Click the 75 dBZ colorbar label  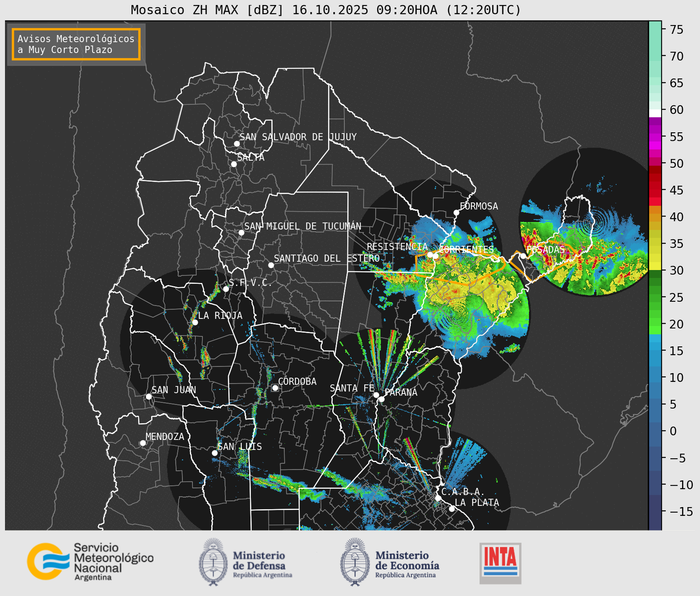pyautogui.click(x=677, y=30)
